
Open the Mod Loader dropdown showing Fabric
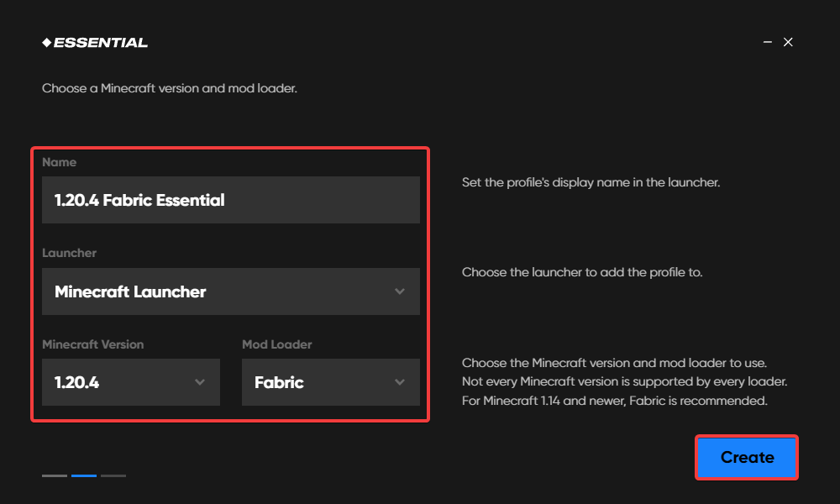pos(330,382)
